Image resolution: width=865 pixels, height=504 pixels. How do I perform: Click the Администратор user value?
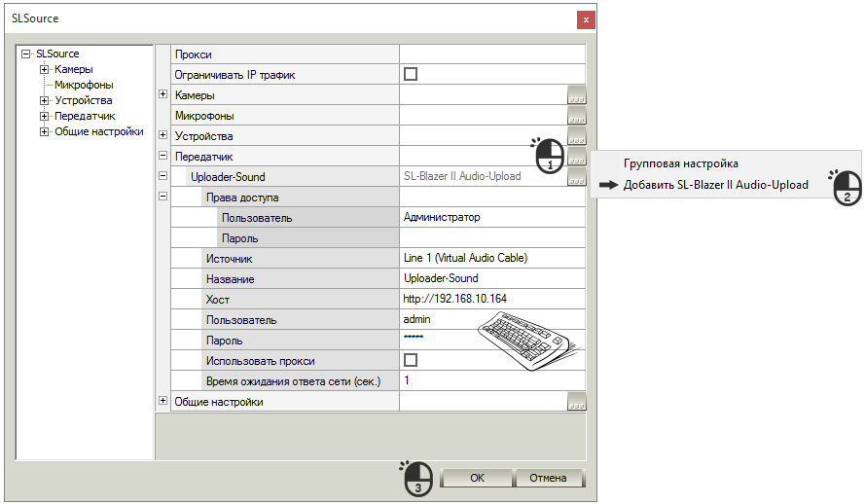point(492,217)
